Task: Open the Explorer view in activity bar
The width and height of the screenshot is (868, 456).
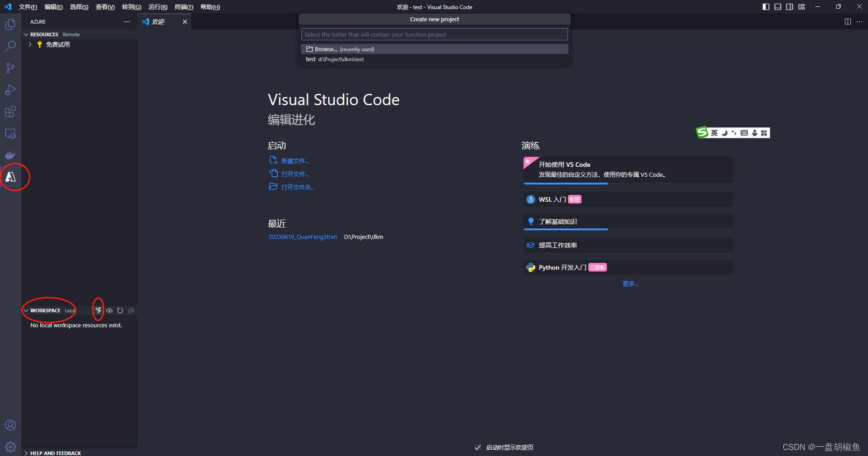Action: [10, 24]
